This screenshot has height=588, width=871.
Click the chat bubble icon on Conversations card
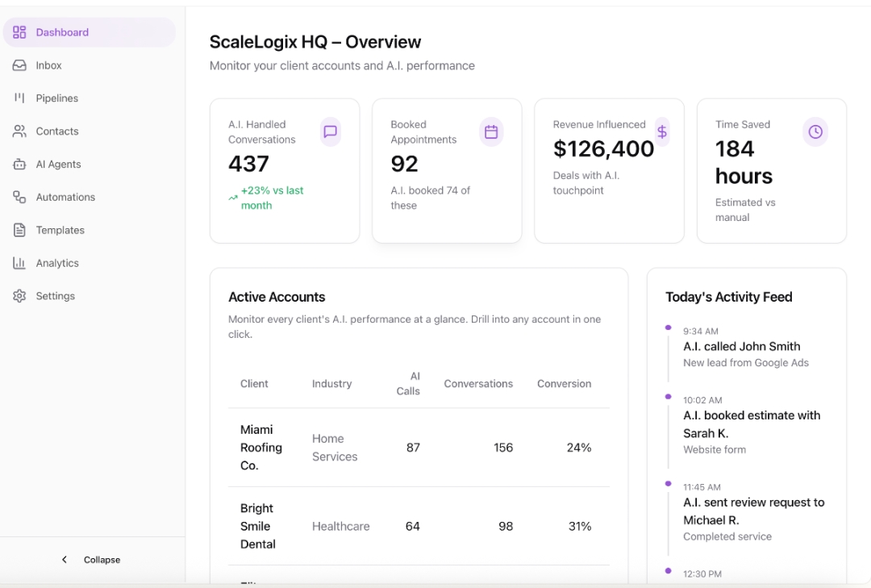point(330,131)
